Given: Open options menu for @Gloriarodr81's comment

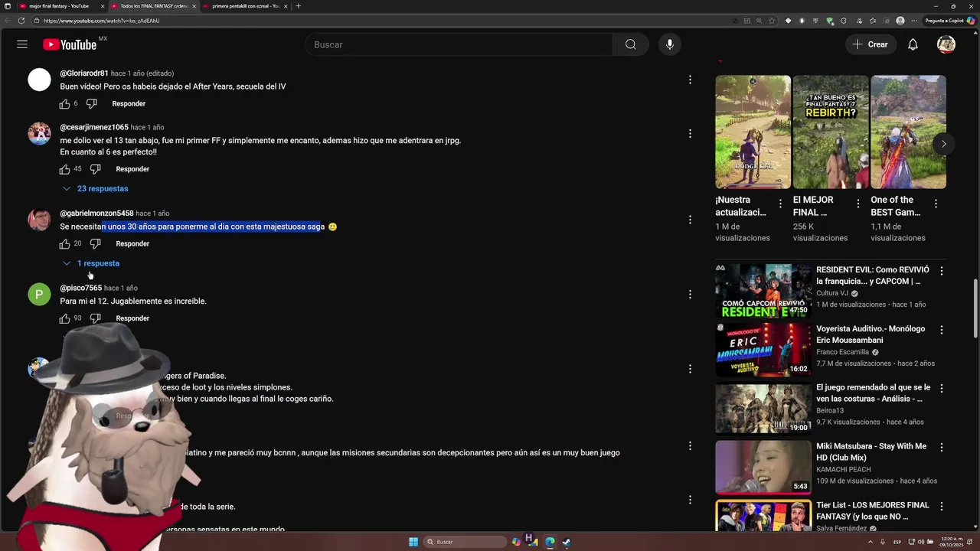Looking at the screenshot, I should coord(690,80).
